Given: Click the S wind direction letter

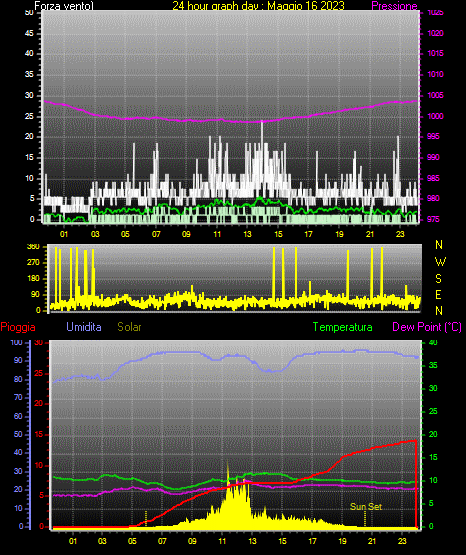Looking at the screenshot, I should point(438,279).
